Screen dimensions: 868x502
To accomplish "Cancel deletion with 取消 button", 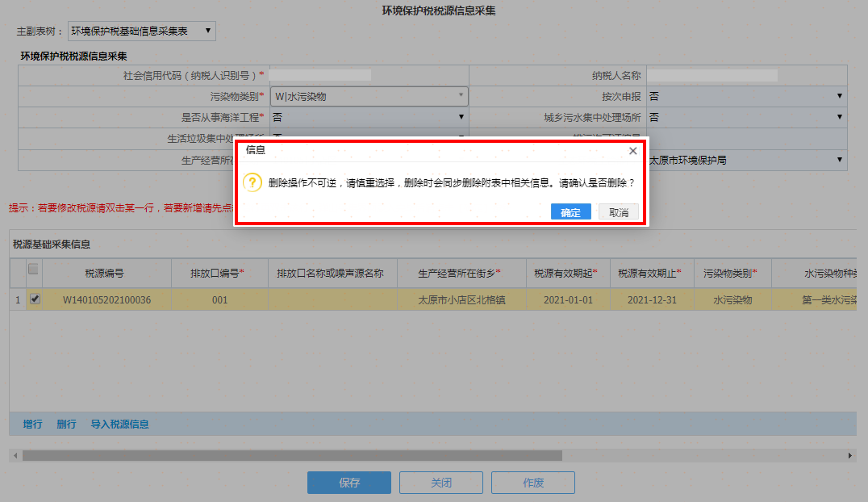I will tap(619, 212).
